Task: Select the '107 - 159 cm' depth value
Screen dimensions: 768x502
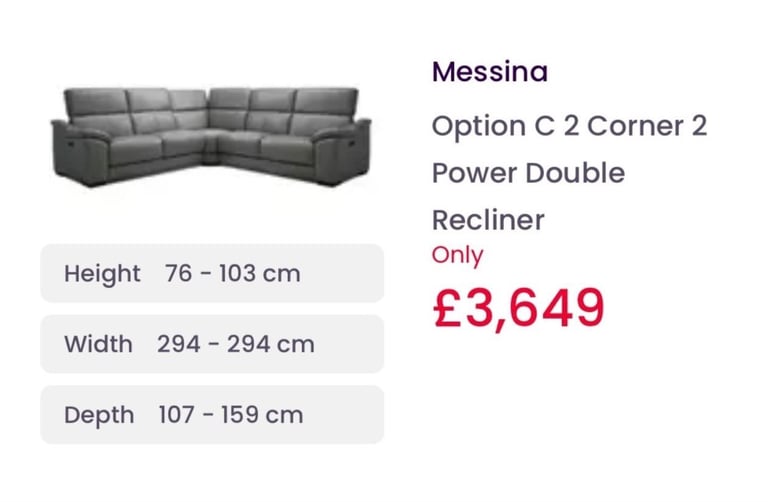Action: (x=231, y=415)
